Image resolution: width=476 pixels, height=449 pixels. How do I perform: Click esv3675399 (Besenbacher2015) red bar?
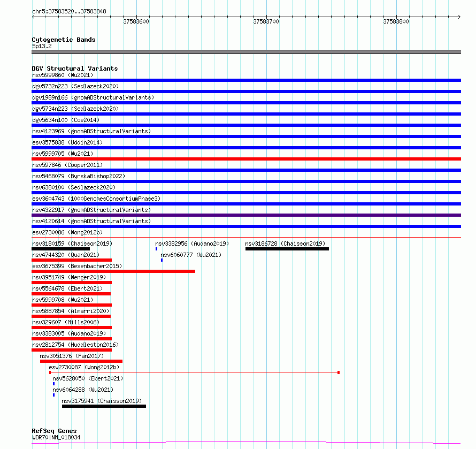tap(113, 271)
